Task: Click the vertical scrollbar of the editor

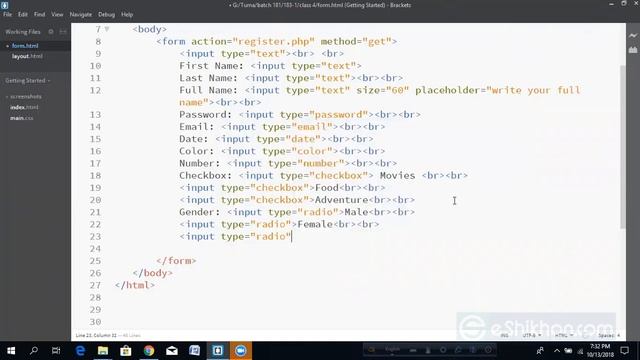Action: pyautogui.click(x=622, y=147)
